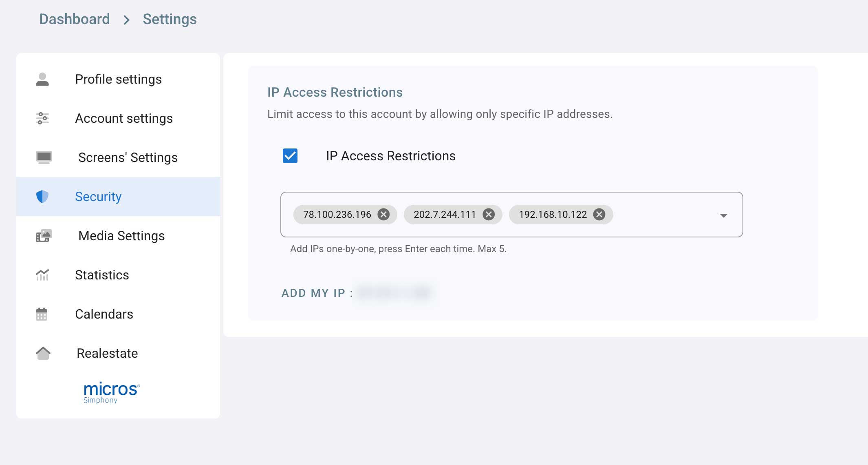Viewport: 868px width, 465px height.
Task: Click the Security shield icon
Action: [43, 197]
